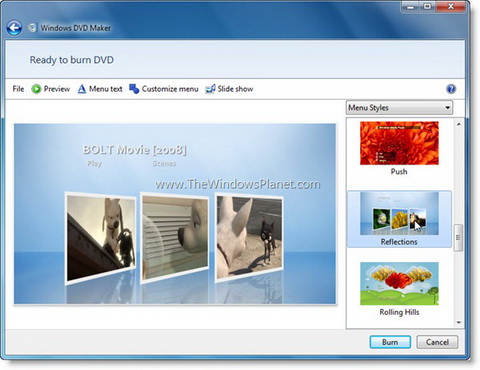Open the Menu Styles dropdown

[x=399, y=108]
